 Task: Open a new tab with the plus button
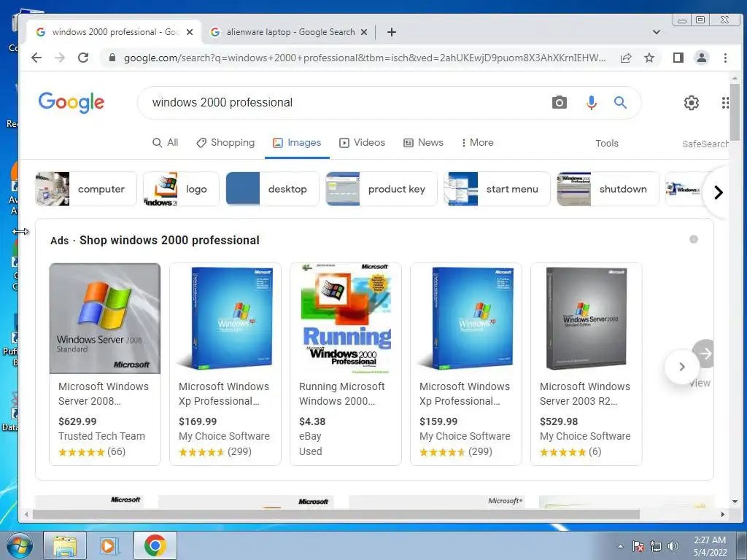pyautogui.click(x=392, y=32)
